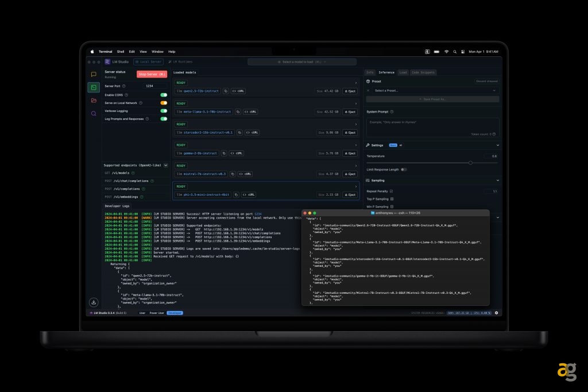This screenshot has width=588, height=392.
Task: Open the Shell menu in menu bar
Action: [x=120, y=52]
